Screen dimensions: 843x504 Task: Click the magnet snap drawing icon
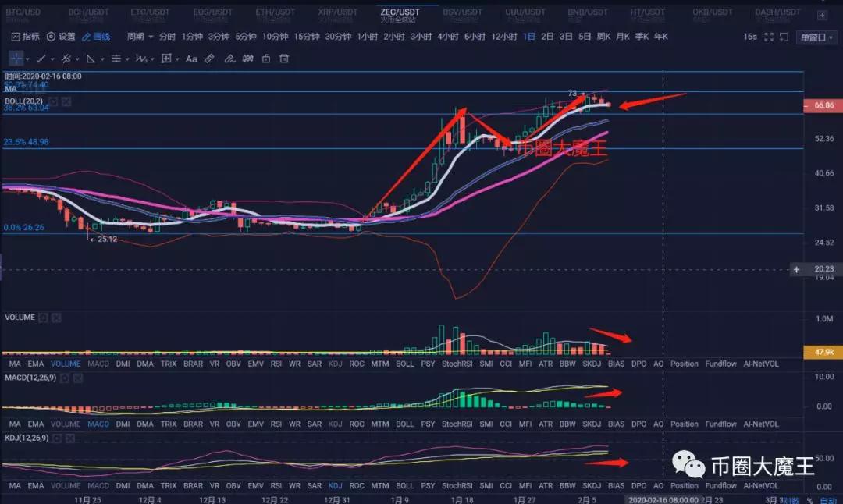[248, 59]
